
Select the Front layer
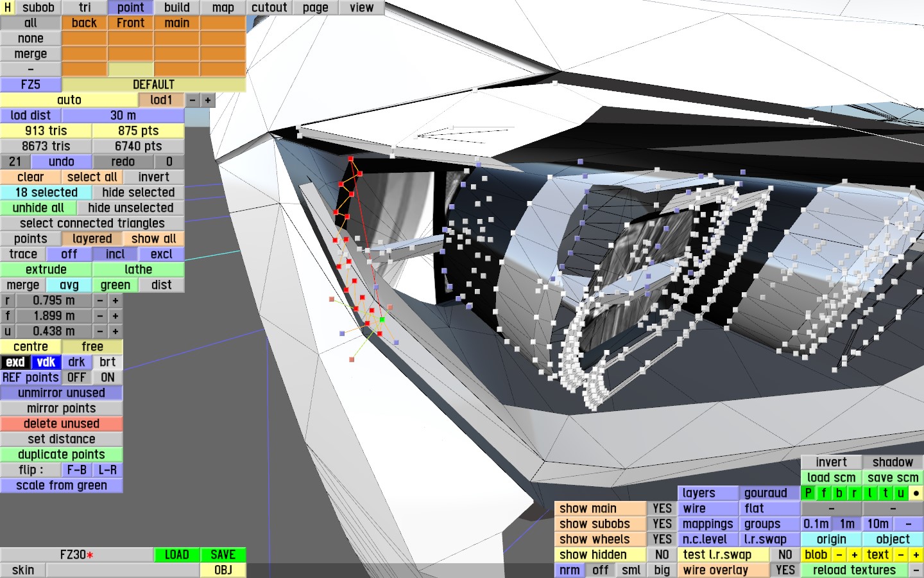pos(131,23)
